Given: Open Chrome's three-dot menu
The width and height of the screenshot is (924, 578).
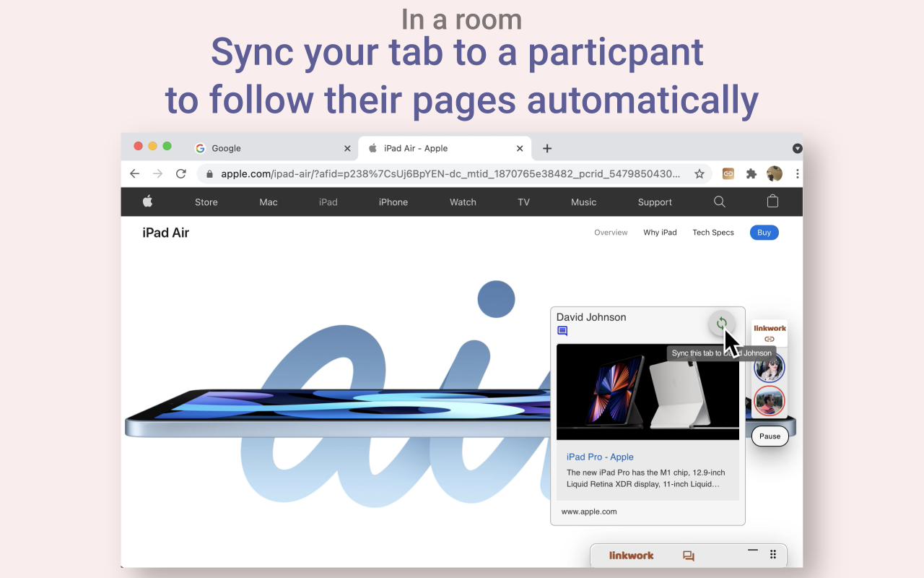Looking at the screenshot, I should pos(797,174).
